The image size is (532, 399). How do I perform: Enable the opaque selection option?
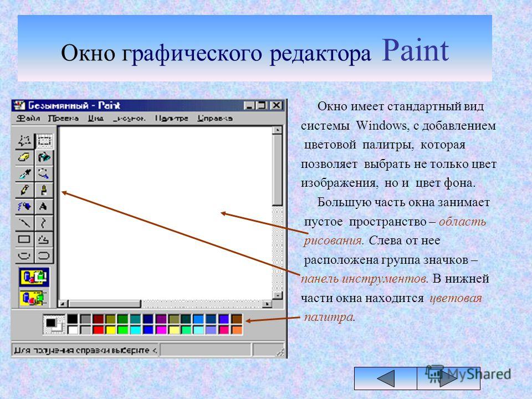pyautogui.click(x=34, y=277)
